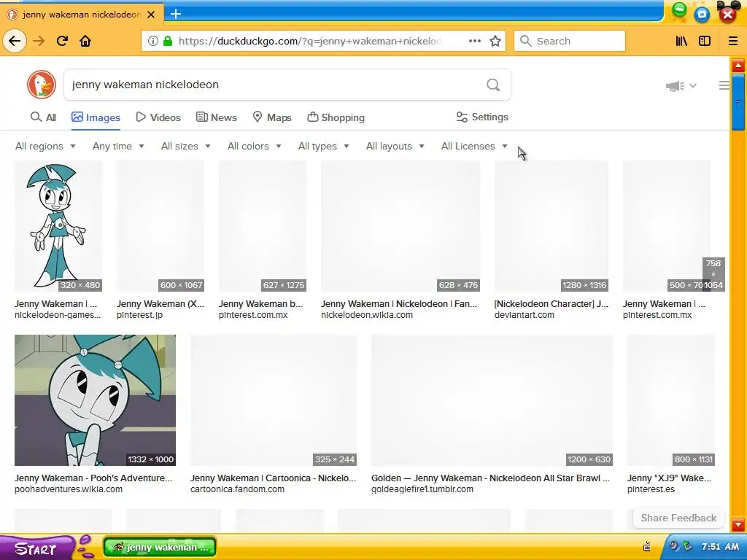747x560 pixels.
Task: Open the 1200 × 630 tumblr image
Action: pos(492,400)
